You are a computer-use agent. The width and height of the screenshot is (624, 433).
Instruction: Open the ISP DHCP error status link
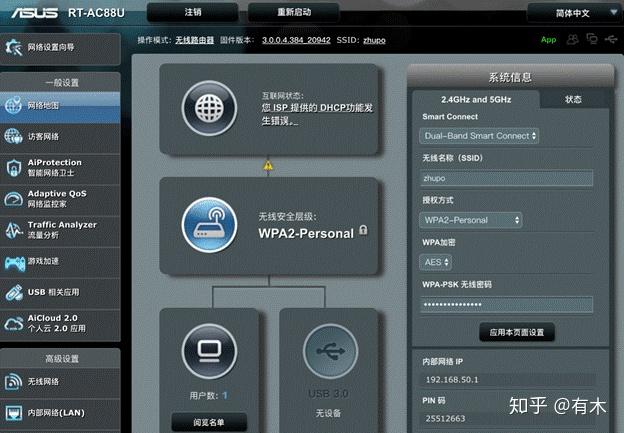point(317,114)
